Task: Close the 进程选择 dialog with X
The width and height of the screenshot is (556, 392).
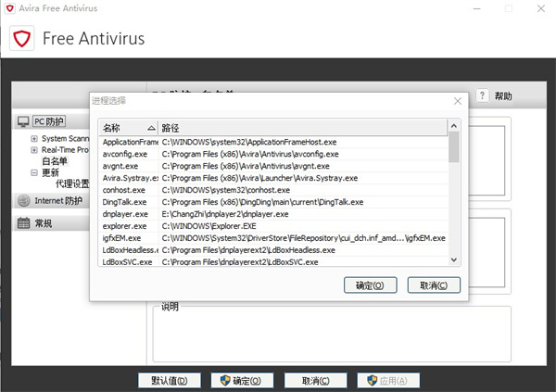Action: (457, 100)
